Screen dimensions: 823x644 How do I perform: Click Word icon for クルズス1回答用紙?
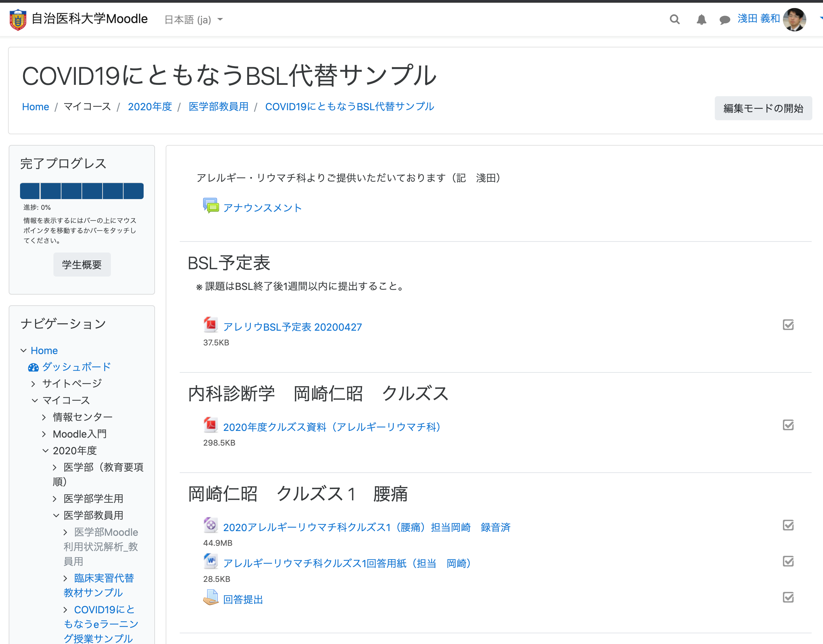pyautogui.click(x=211, y=561)
